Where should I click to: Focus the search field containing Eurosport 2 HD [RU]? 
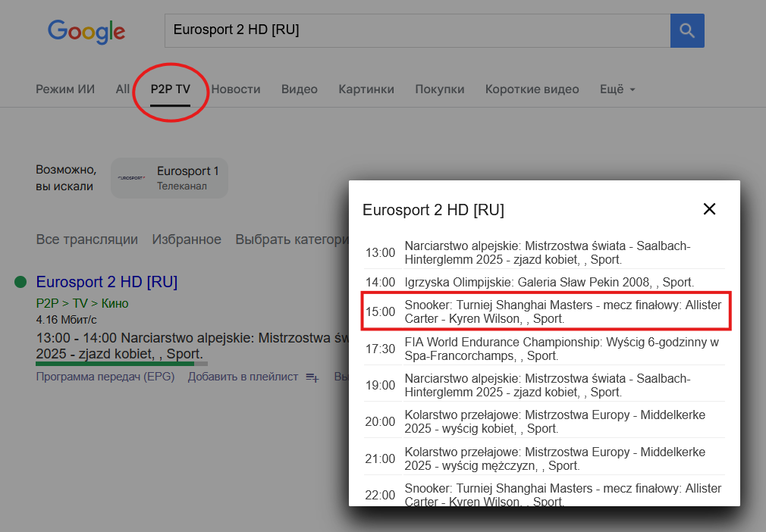point(417,30)
